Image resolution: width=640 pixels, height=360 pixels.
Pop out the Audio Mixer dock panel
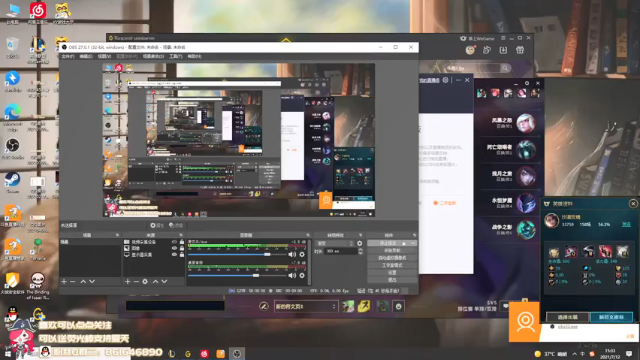[x=308, y=235]
